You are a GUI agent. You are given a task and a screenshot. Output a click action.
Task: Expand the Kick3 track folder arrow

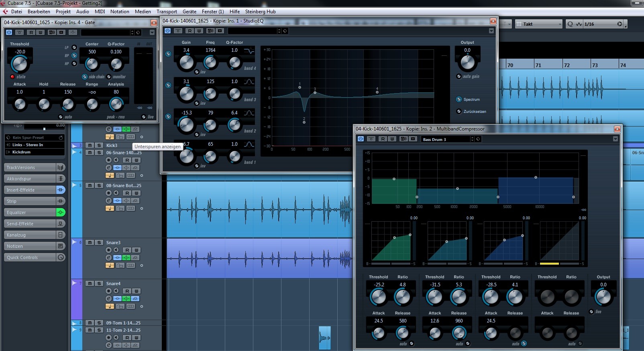tap(75, 145)
